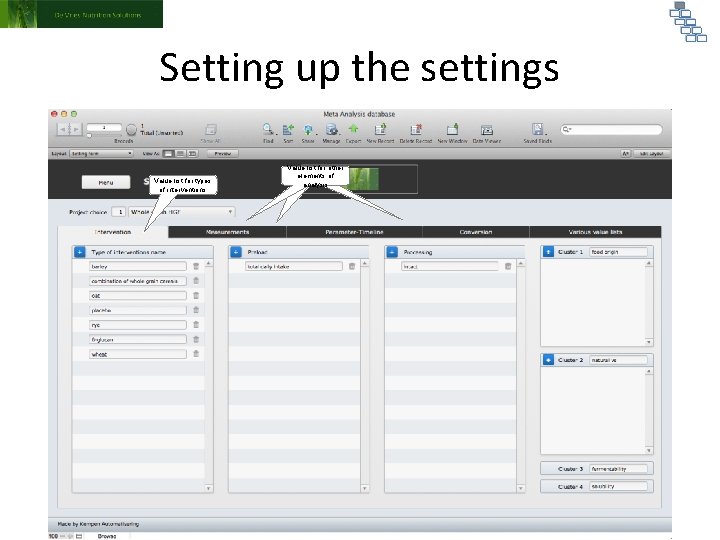Click the Saved Finds toolbar icon
This screenshot has width=720, height=540.
pos(537,129)
